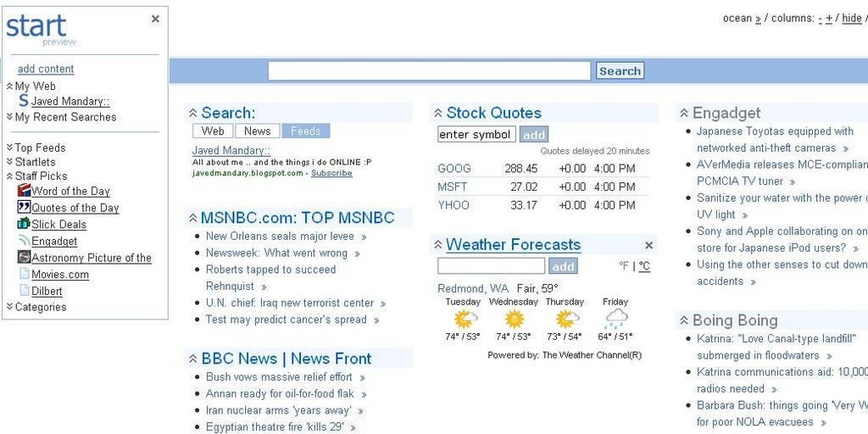
Task: Click the add button in Weather Forecasts
Action: 563,266
